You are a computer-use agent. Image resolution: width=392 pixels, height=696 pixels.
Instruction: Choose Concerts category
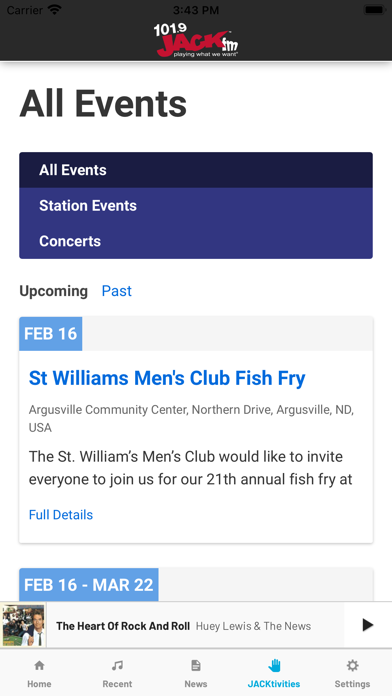(x=196, y=241)
